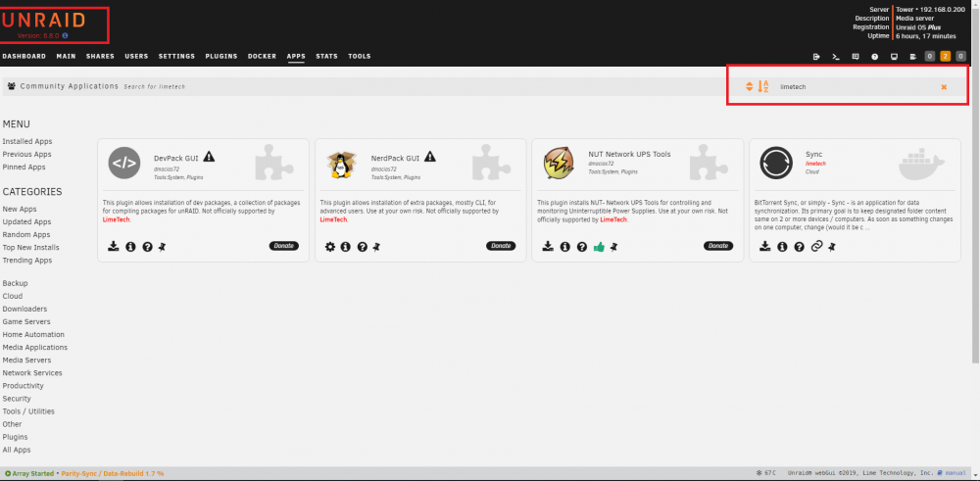Click warning triangle next to DevPack GUI
This screenshot has width=980, height=481.
click(x=209, y=156)
